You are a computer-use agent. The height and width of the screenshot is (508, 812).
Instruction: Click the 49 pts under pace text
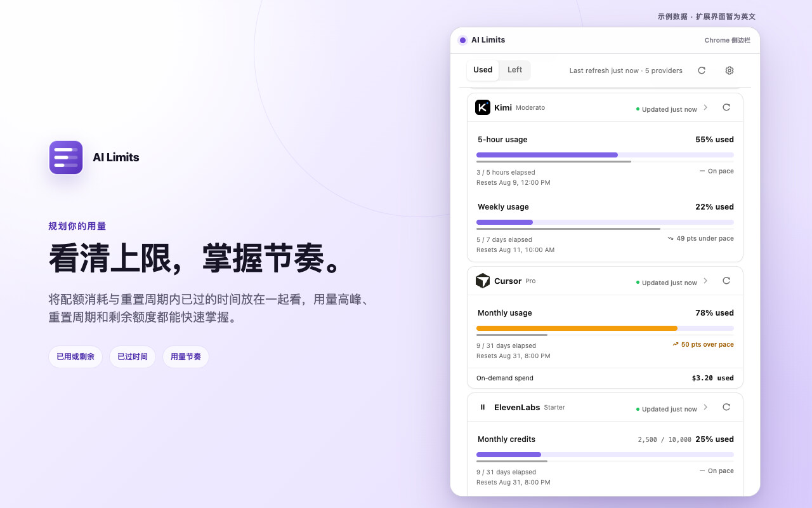[705, 239]
